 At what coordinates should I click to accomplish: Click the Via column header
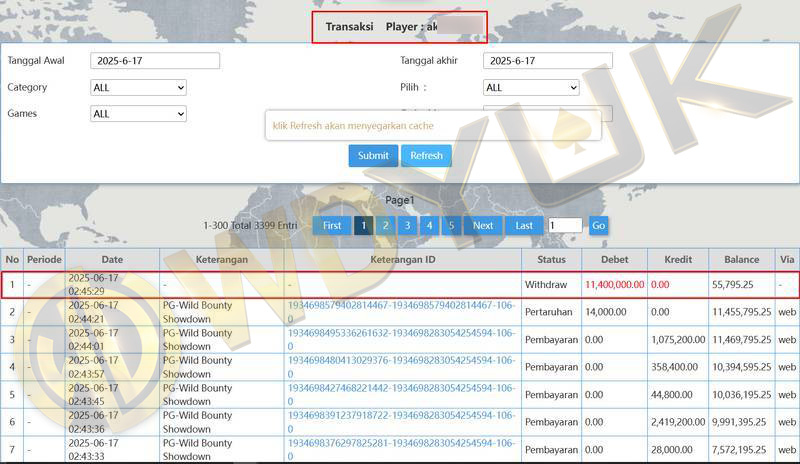click(787, 259)
